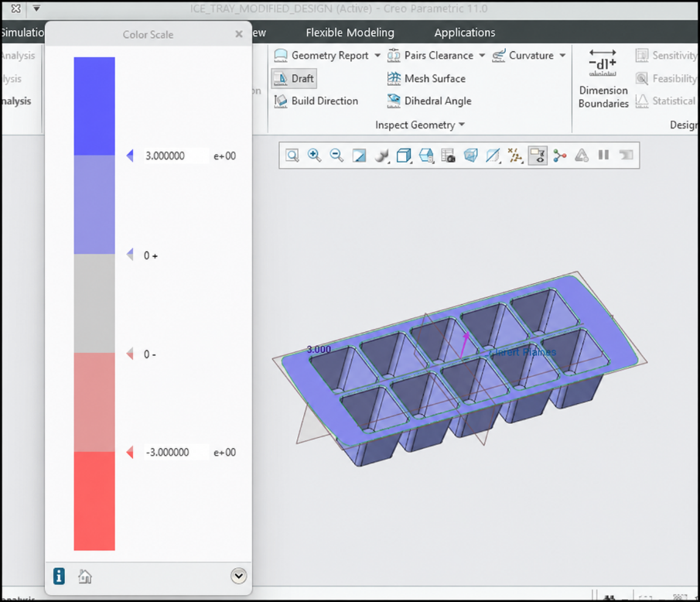700x602 pixels.
Task: Expand the Pairs Clearance dropdown arrow
Action: (482, 56)
